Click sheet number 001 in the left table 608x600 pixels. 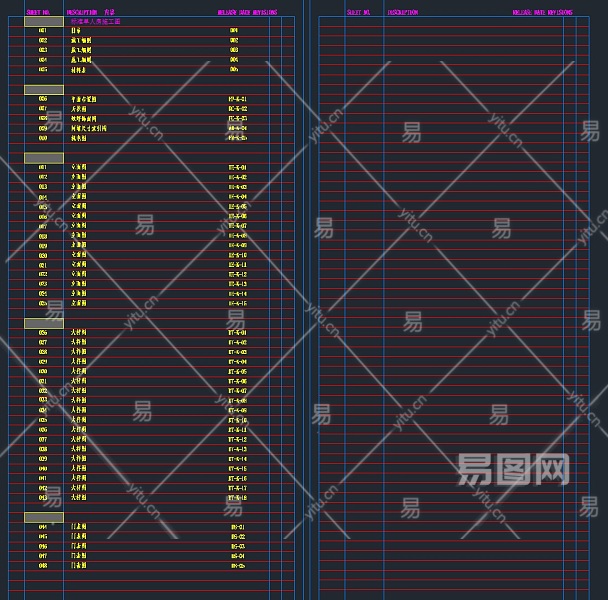coord(43,31)
